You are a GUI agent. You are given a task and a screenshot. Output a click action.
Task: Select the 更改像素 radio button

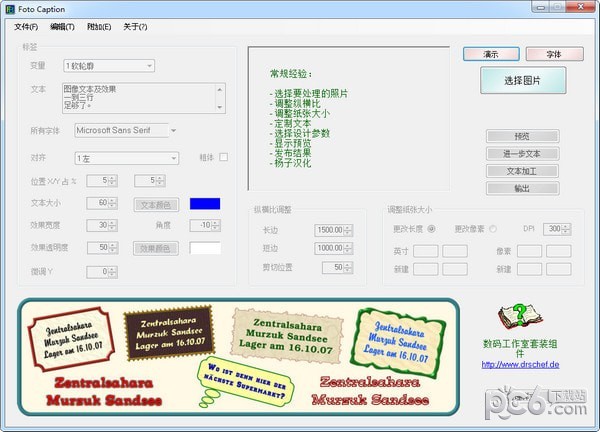[493, 229]
